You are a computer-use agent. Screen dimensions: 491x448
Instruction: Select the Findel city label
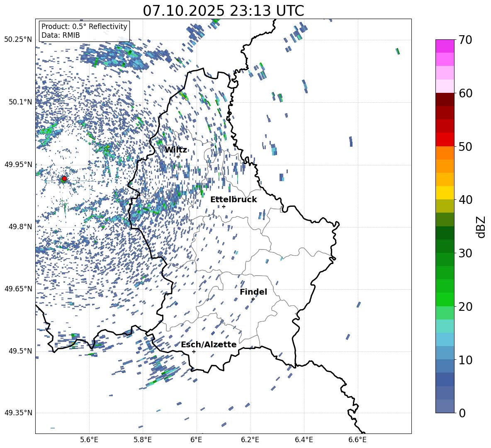point(253,292)
